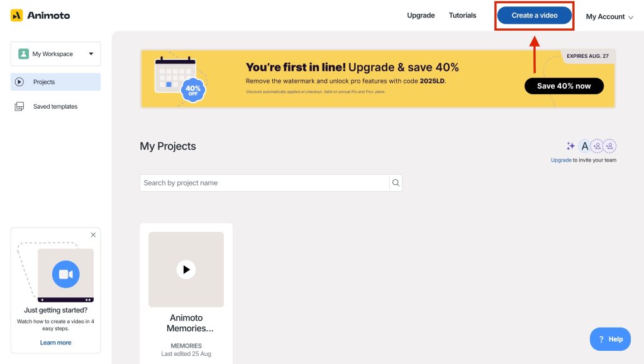The image size is (644, 364).
Task: Focus the Search by project name field
Action: tap(264, 182)
